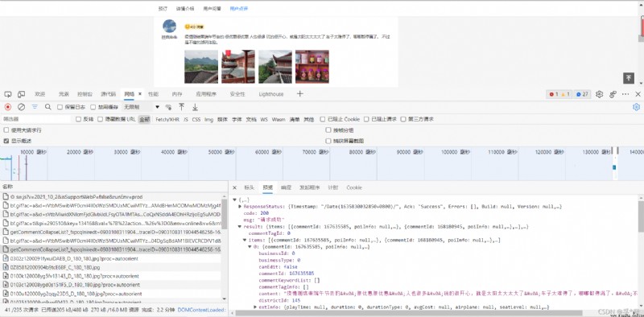The height and width of the screenshot is (317, 644).
Task: Open the Lighthouse tab
Action: [x=271, y=94]
